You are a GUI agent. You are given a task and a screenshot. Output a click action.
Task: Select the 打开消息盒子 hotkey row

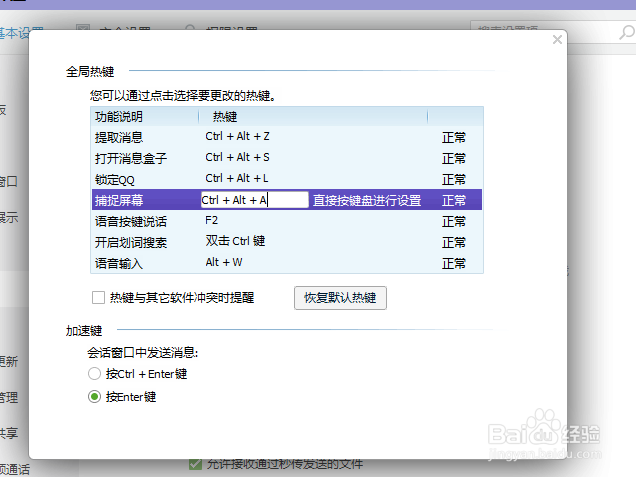tap(287, 158)
